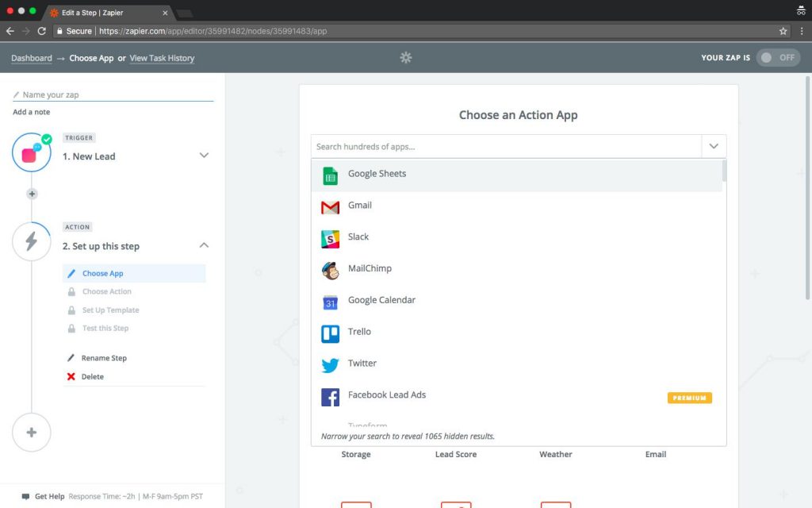Choose the Google Calendar icon
The width and height of the screenshot is (812, 508).
point(330,302)
